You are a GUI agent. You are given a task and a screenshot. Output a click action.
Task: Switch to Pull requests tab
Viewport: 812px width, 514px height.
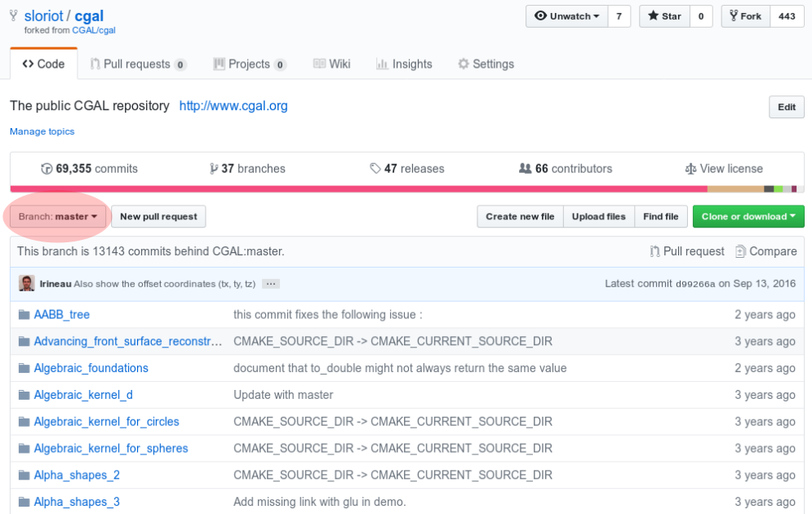138,64
